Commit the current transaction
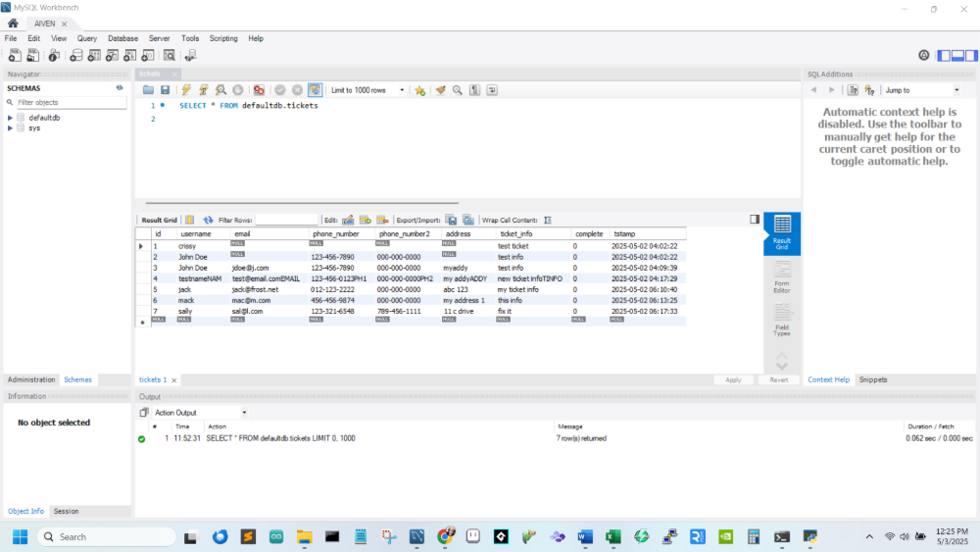980x552 pixels. (x=280, y=90)
